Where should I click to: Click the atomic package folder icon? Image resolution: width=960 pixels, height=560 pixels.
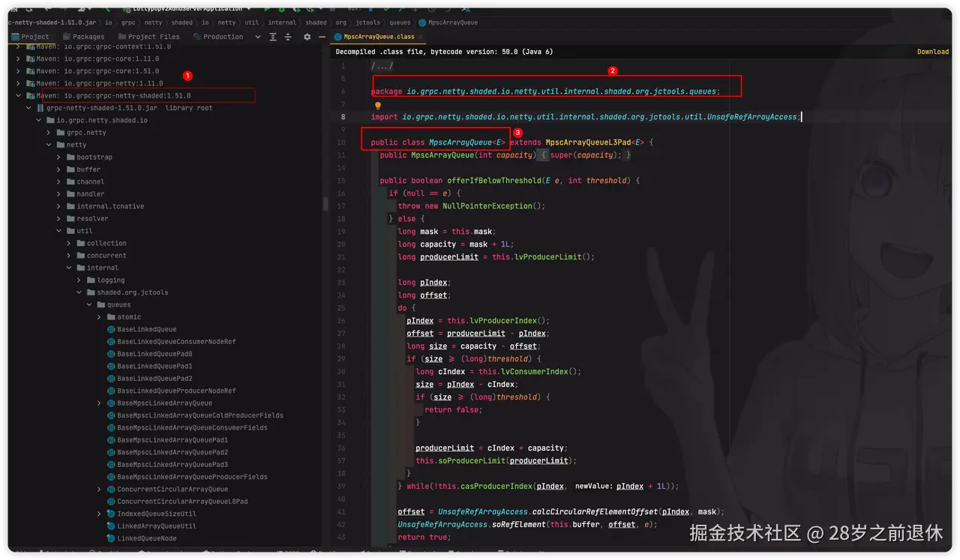tap(111, 317)
